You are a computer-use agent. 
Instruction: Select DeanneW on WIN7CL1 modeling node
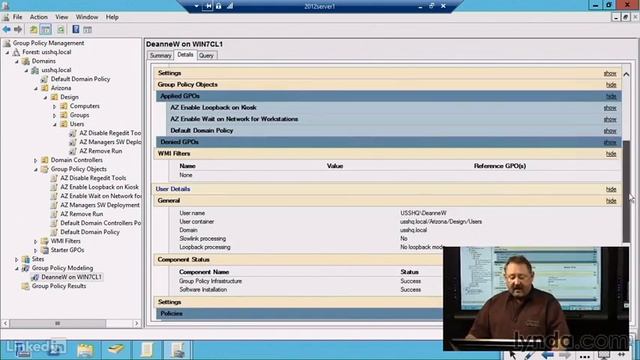(71, 277)
